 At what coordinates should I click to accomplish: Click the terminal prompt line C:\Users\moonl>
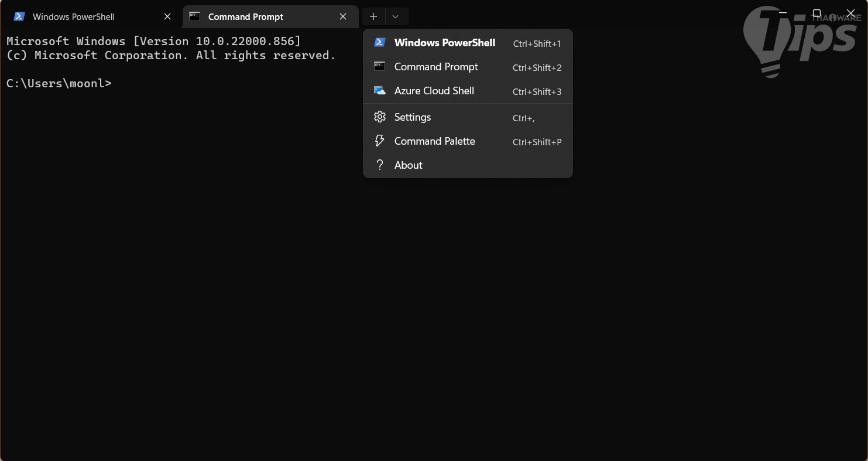[x=59, y=83]
